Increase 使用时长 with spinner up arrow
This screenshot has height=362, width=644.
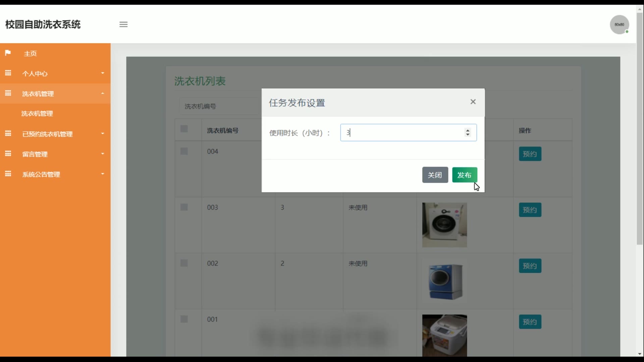coord(468,130)
